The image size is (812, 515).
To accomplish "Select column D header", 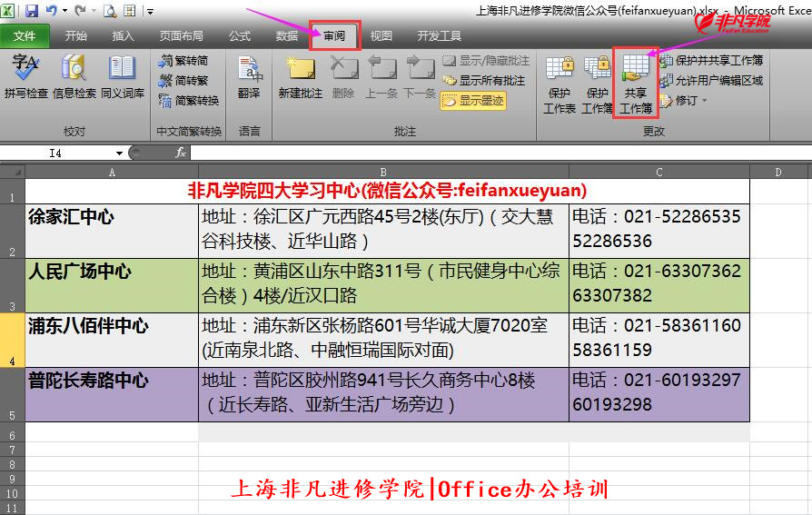I will pos(777,172).
